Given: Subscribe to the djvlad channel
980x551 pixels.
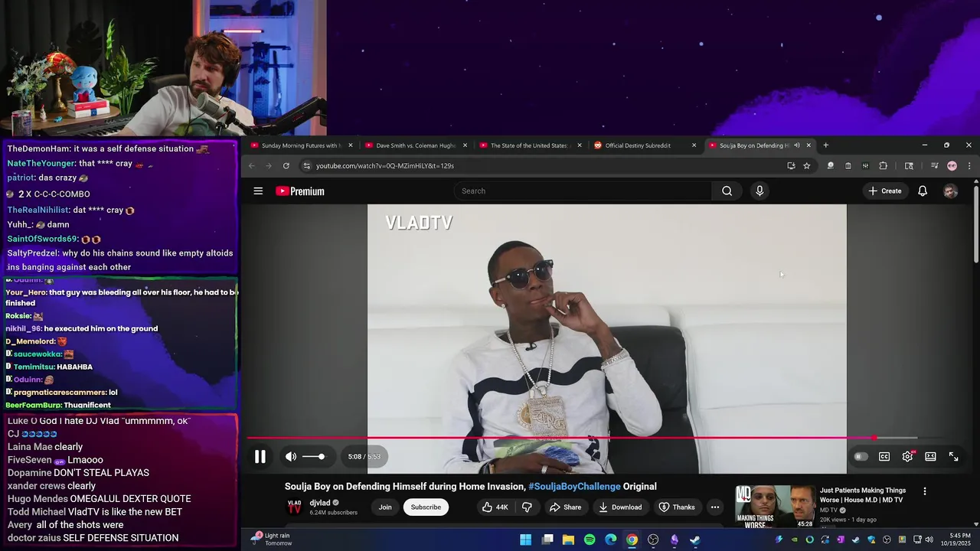Looking at the screenshot, I should pos(426,507).
